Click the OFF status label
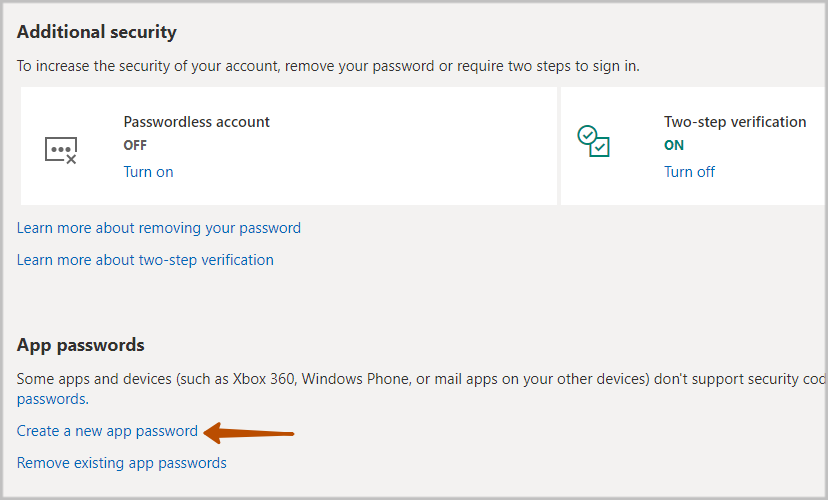The width and height of the screenshot is (828, 500). [x=135, y=145]
